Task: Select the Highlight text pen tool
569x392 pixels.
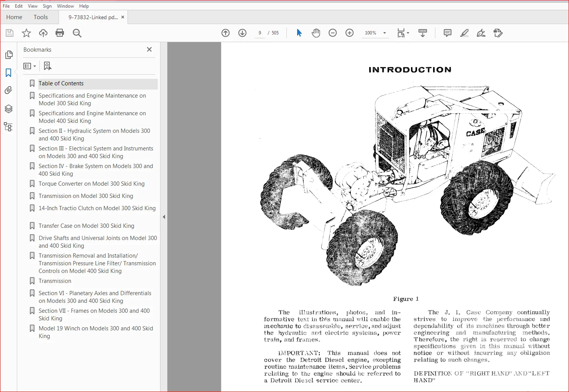Action: pyautogui.click(x=464, y=33)
